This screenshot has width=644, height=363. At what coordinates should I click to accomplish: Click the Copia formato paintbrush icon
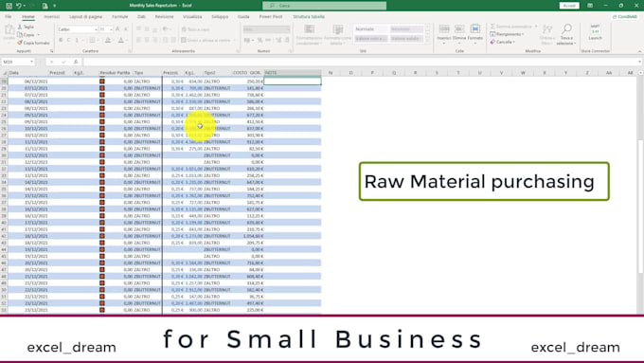pyautogui.click(x=20, y=43)
